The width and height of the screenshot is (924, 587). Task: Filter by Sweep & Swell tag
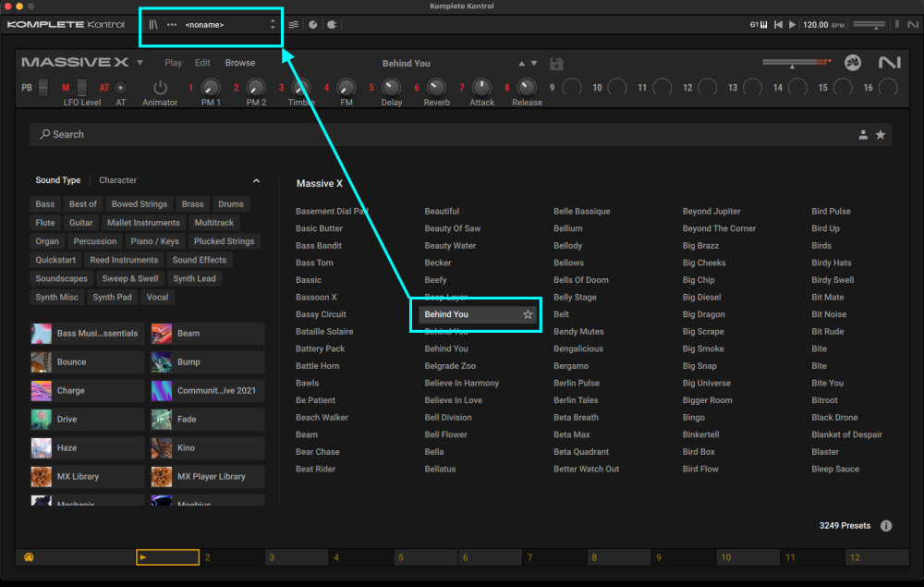tap(130, 279)
